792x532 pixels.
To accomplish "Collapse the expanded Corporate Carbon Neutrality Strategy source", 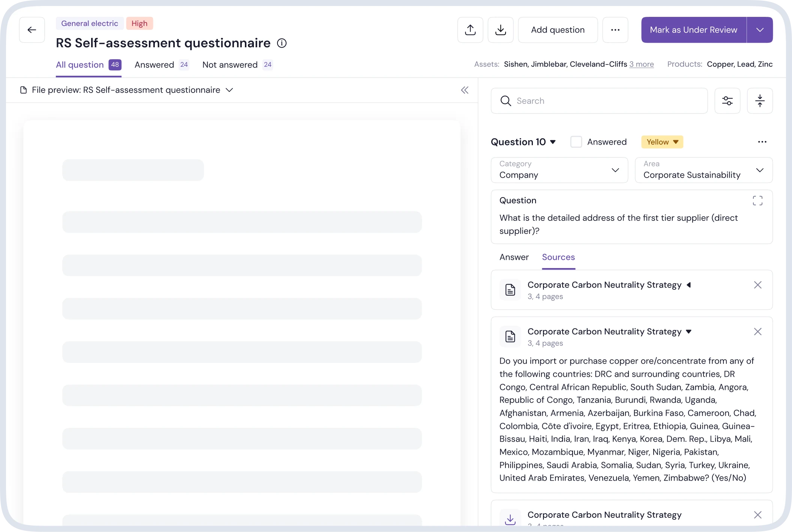I will [688, 332].
